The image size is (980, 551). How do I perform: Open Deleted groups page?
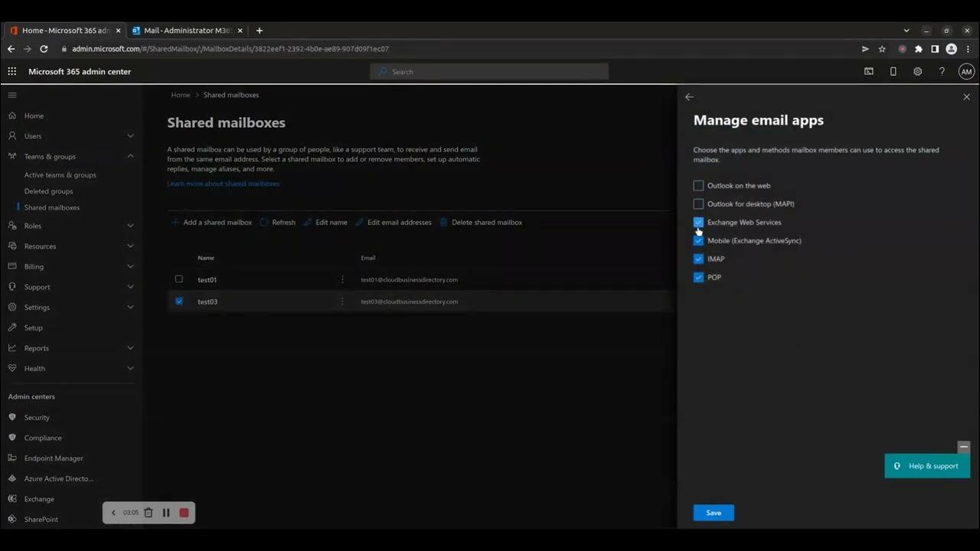click(48, 191)
